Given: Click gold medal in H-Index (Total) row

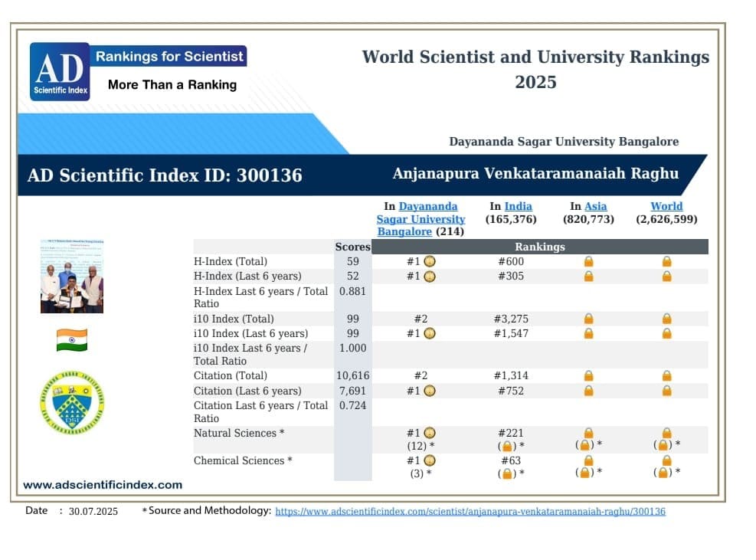Looking at the screenshot, I should pyautogui.click(x=430, y=262).
